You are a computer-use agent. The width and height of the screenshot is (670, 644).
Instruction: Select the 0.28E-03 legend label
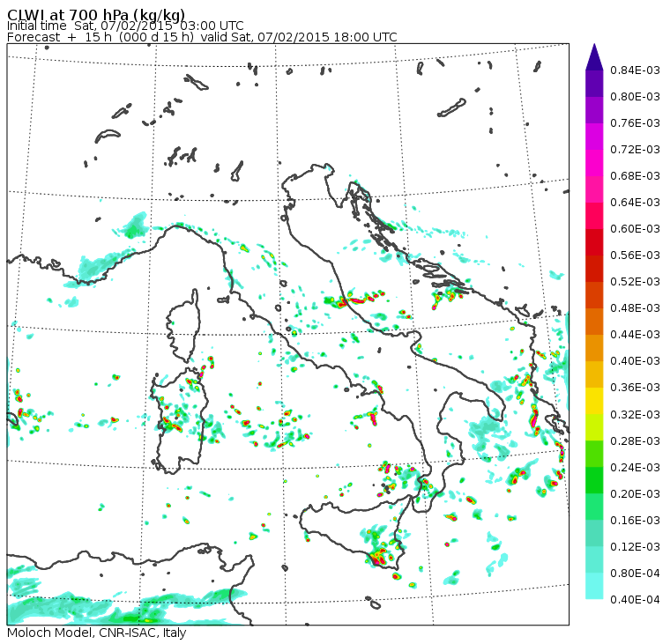click(x=635, y=441)
